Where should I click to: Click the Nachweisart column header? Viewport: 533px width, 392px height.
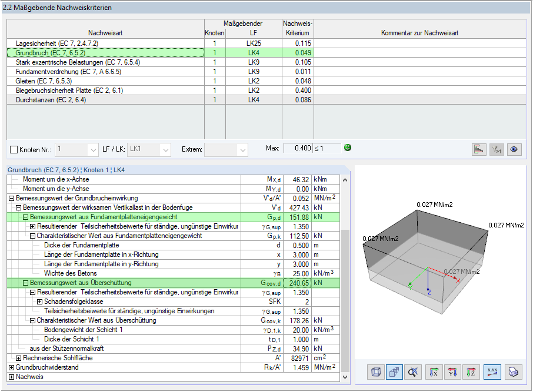tap(105, 29)
